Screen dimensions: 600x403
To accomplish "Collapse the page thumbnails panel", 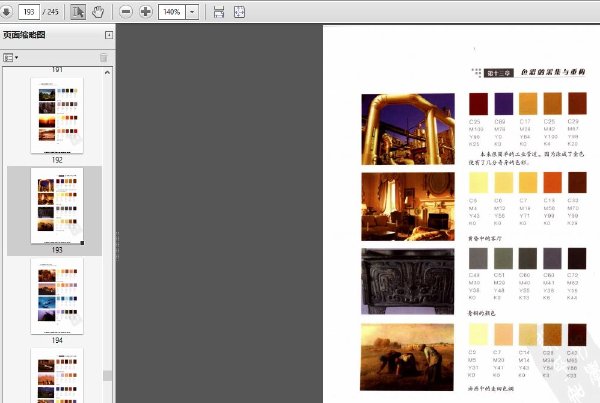I will (109, 35).
